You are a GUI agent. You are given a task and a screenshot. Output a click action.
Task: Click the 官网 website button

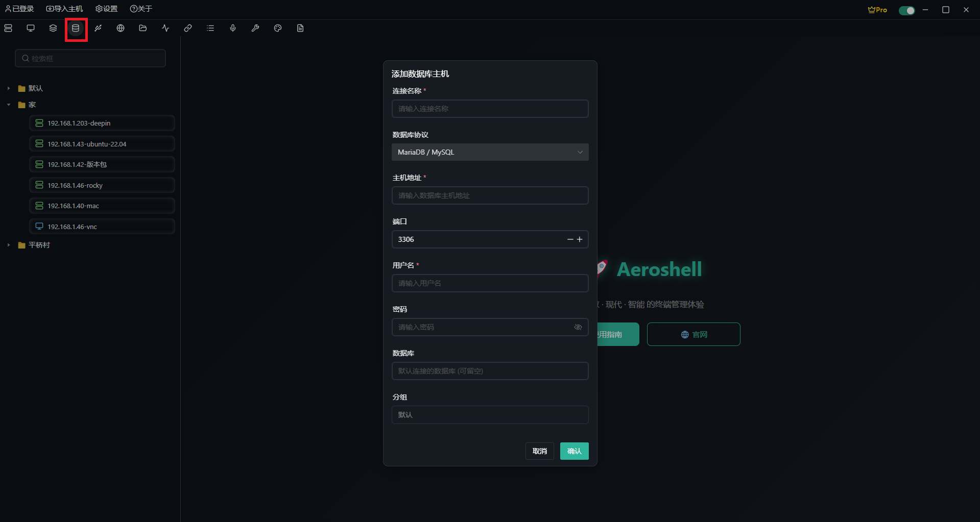693,334
